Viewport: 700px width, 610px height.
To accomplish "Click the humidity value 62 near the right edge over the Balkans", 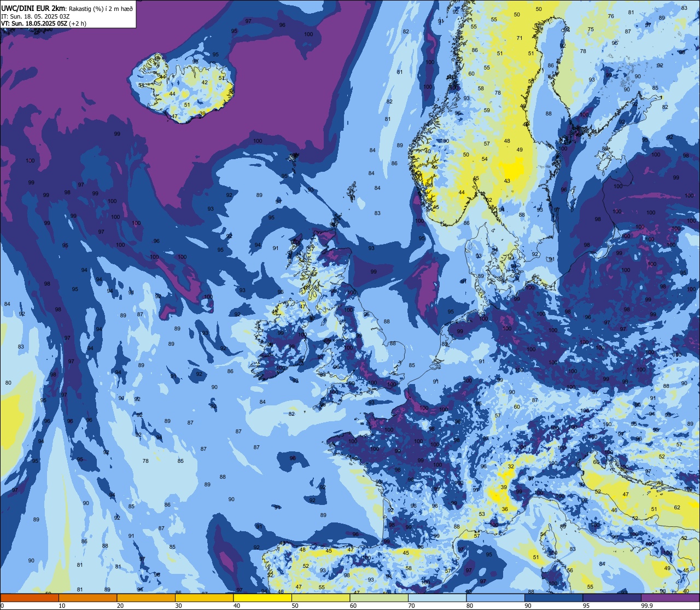I will pyautogui.click(x=677, y=507).
